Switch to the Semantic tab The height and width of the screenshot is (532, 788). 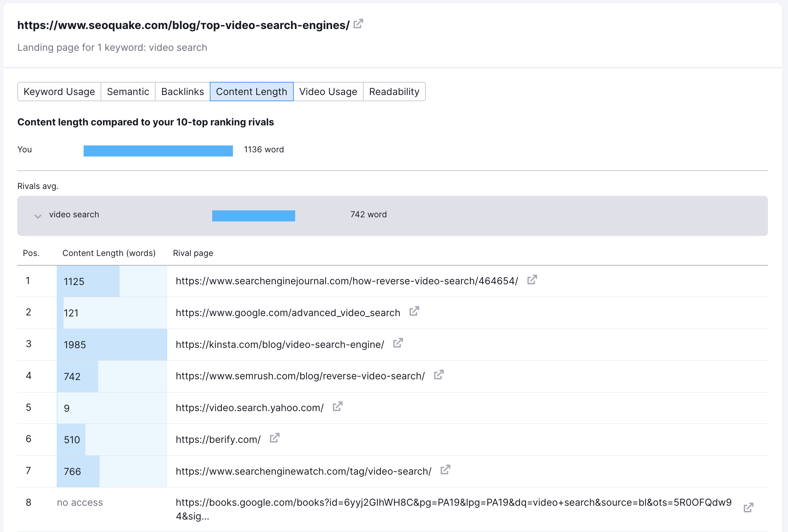[x=128, y=92]
